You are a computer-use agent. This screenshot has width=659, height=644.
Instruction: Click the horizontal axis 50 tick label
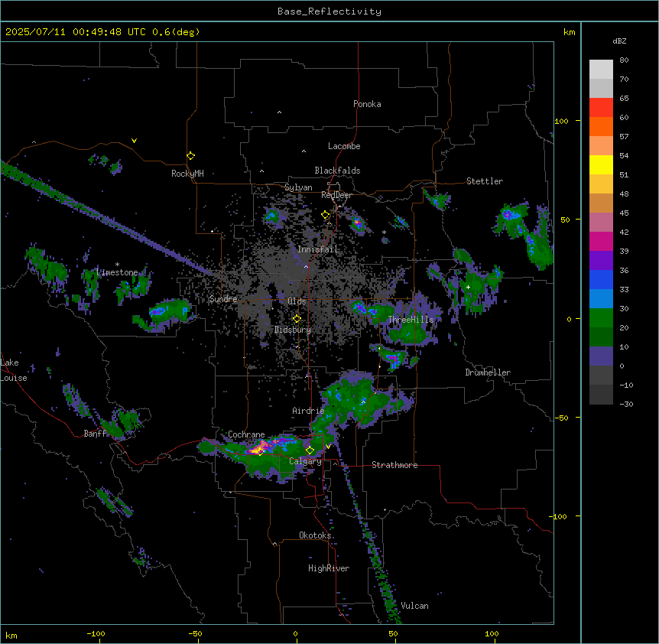point(392,633)
